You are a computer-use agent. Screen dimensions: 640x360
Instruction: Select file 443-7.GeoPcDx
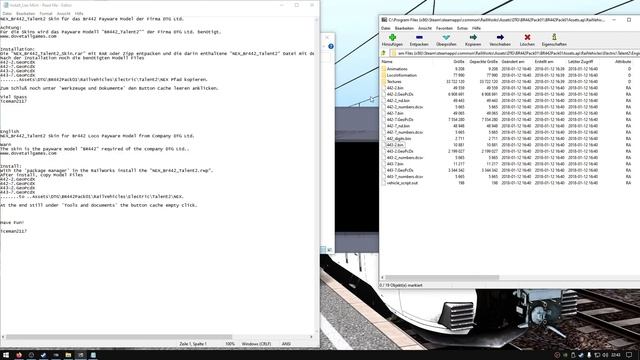(400, 170)
